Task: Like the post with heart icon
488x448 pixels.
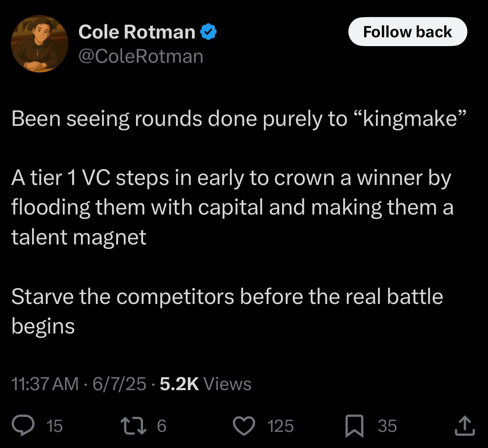Action: [244, 426]
